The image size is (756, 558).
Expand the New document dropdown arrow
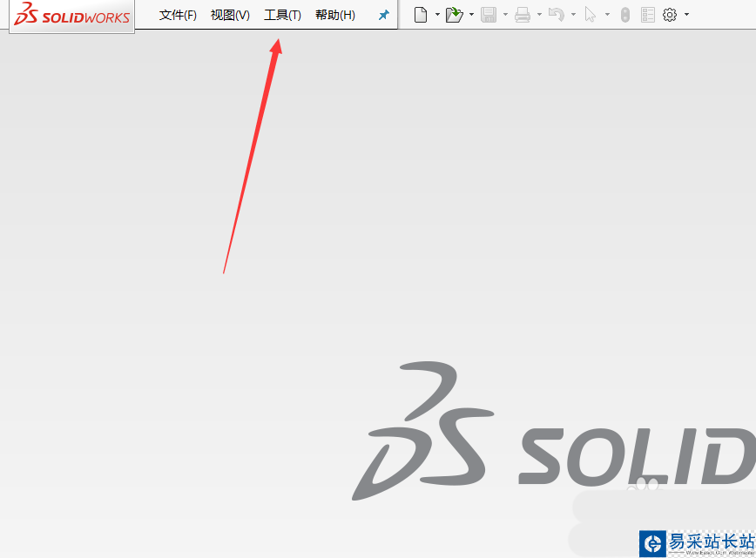point(437,15)
